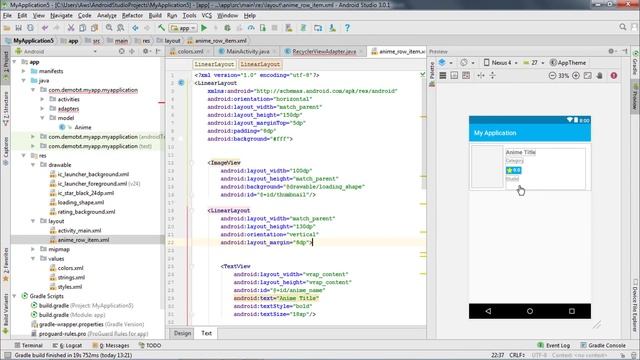The width and height of the screenshot is (640, 360).
Task: Open Logcat tool window
Action: click(68, 345)
